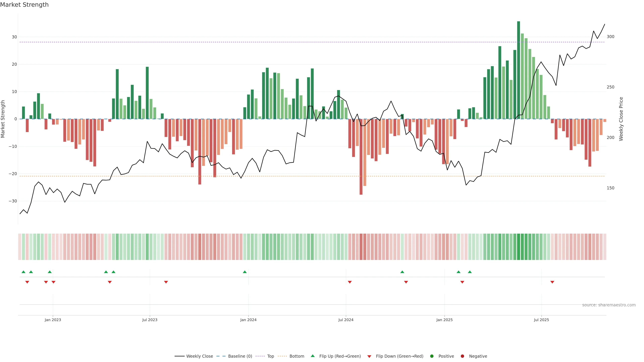Click the Jan 2025 x-axis label

444,320
